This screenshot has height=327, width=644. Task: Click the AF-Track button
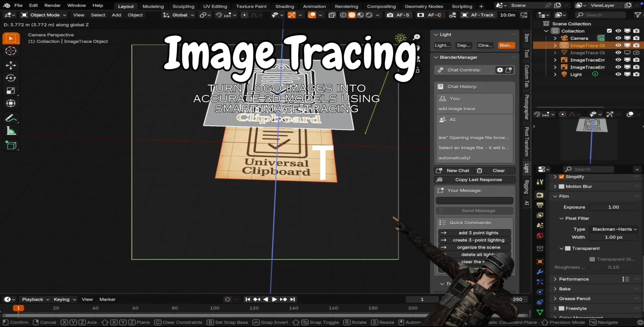(478, 15)
